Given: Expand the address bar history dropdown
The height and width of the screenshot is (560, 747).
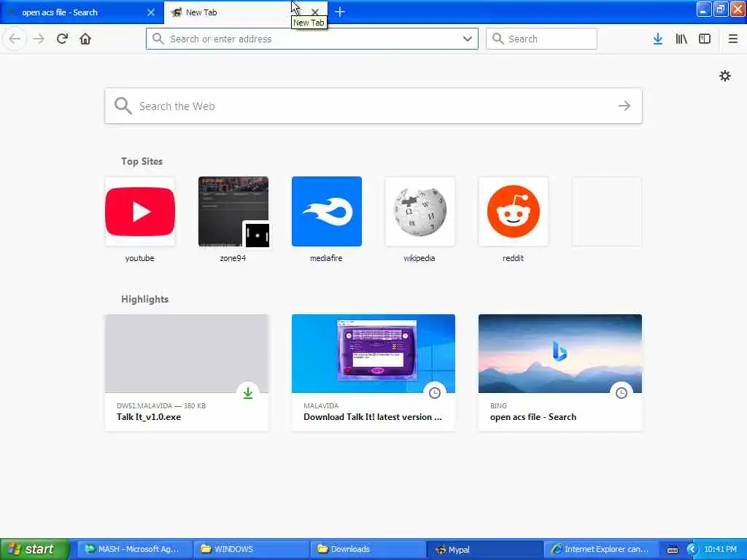Looking at the screenshot, I should pos(468,39).
